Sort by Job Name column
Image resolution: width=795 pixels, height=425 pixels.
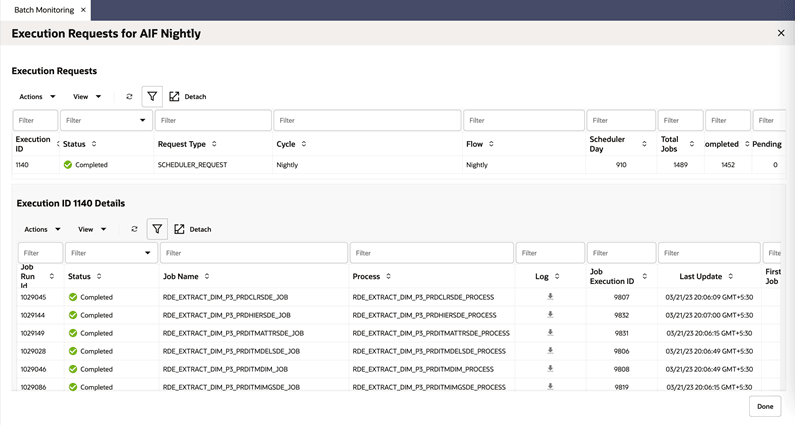[207, 276]
